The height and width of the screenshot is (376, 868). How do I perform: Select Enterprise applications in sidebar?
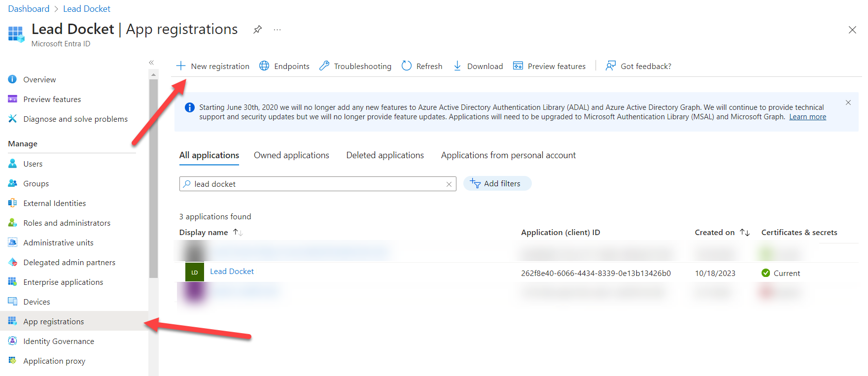tap(63, 282)
